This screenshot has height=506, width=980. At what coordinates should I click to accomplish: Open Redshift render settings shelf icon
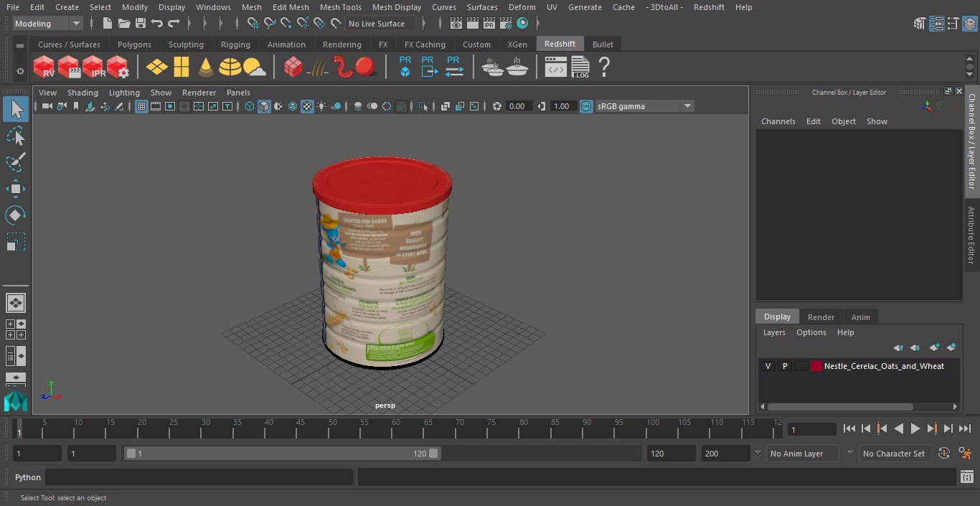click(x=118, y=67)
